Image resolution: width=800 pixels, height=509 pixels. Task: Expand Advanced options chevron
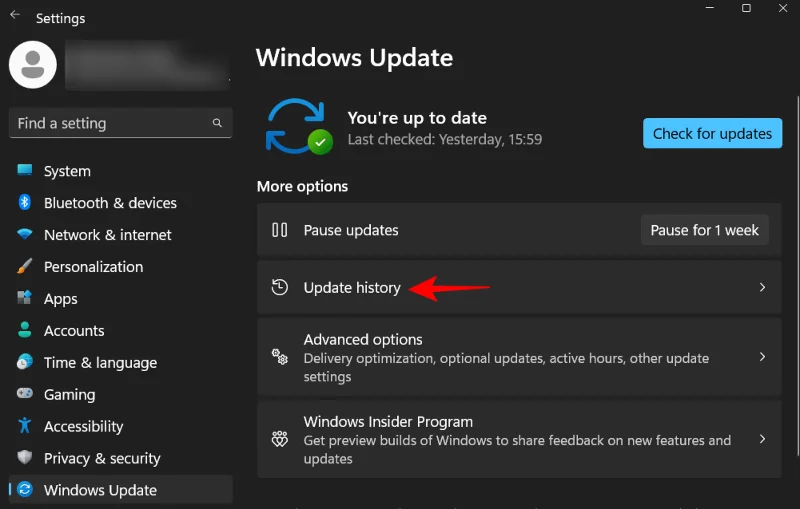(762, 357)
